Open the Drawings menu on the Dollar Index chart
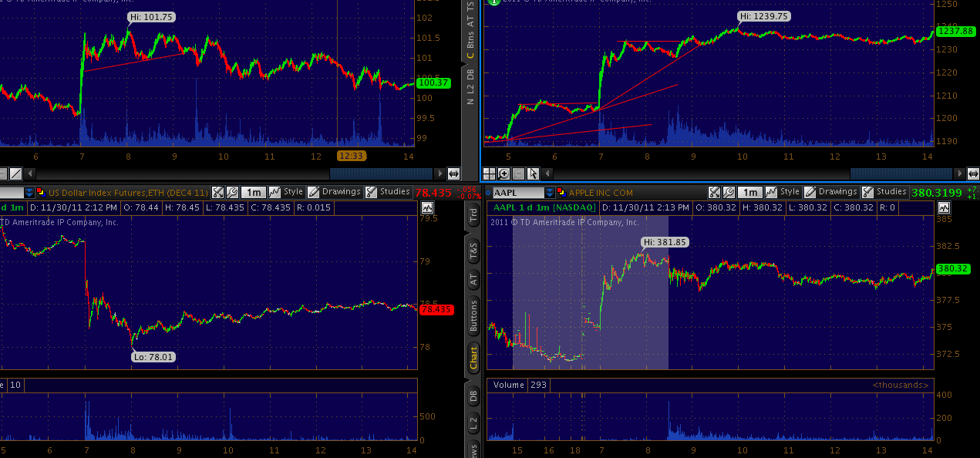The image size is (980, 458). point(334,192)
